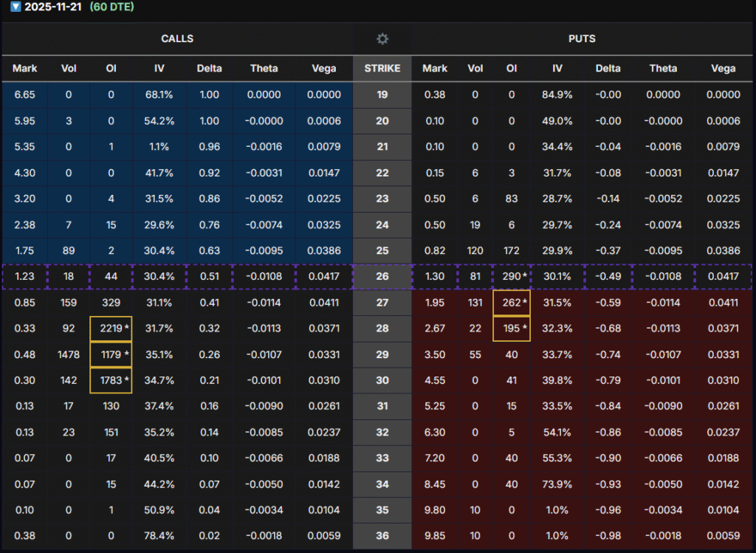Screen dimensions: 756x553
Task: Click the STRIKE column header
Action: pyautogui.click(x=382, y=69)
